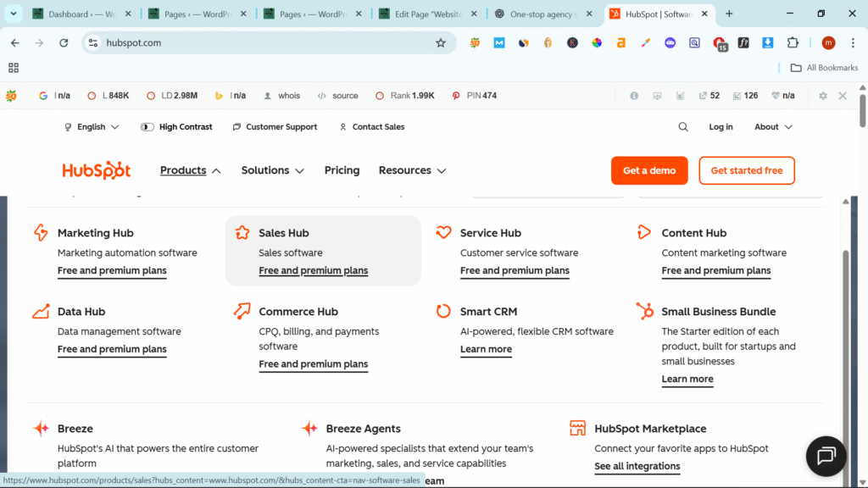Screen dimensions: 868x488
Task: Click the Commerce Hub arrow icon
Action: 242,311
